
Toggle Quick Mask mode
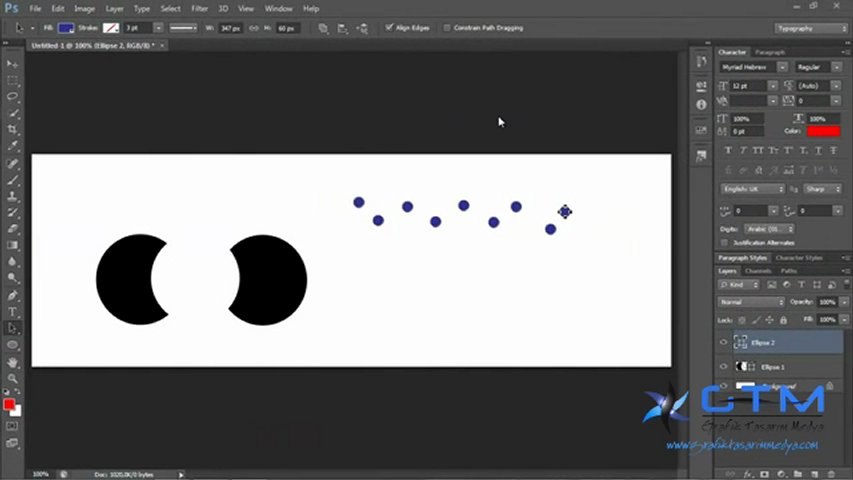pos(12,426)
